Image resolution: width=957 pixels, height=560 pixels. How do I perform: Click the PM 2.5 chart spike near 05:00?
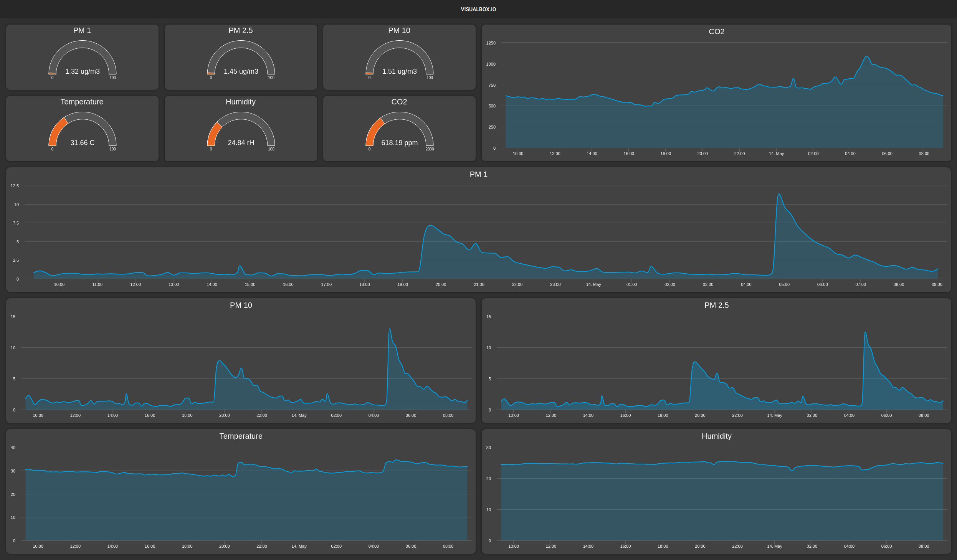tap(865, 332)
